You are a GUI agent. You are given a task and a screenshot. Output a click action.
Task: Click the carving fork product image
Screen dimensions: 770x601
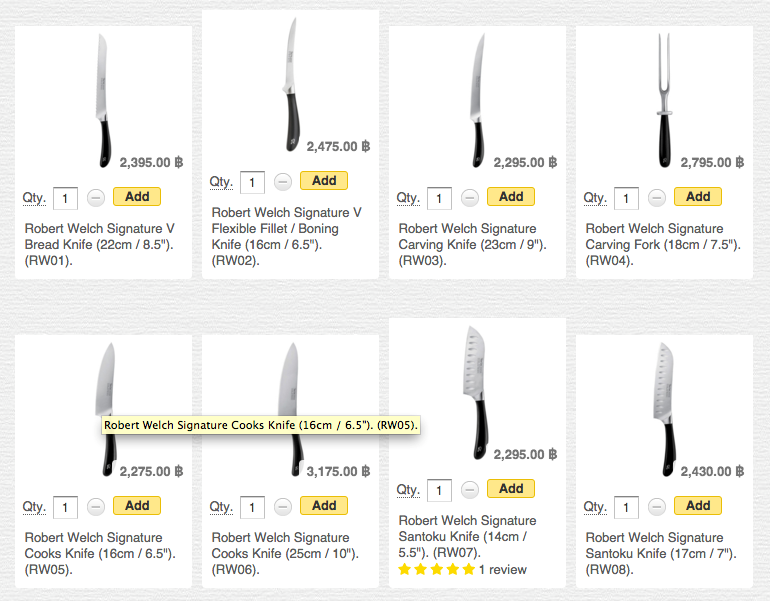tap(661, 100)
